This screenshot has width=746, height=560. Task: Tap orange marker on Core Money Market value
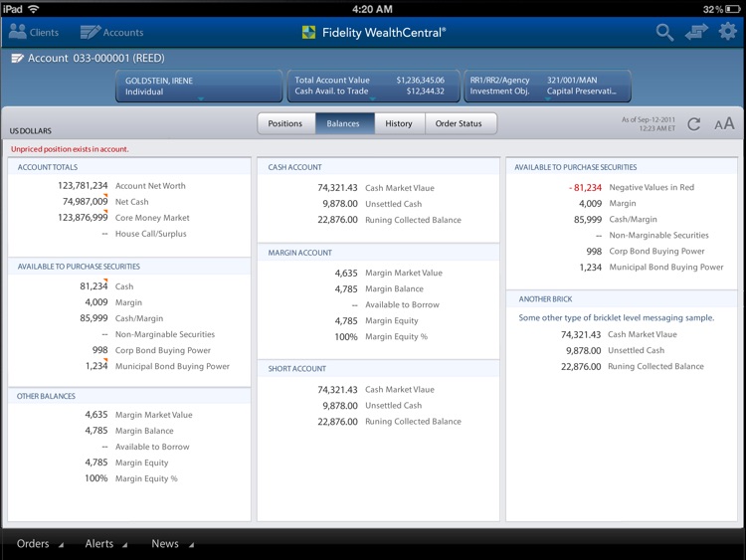[105, 211]
